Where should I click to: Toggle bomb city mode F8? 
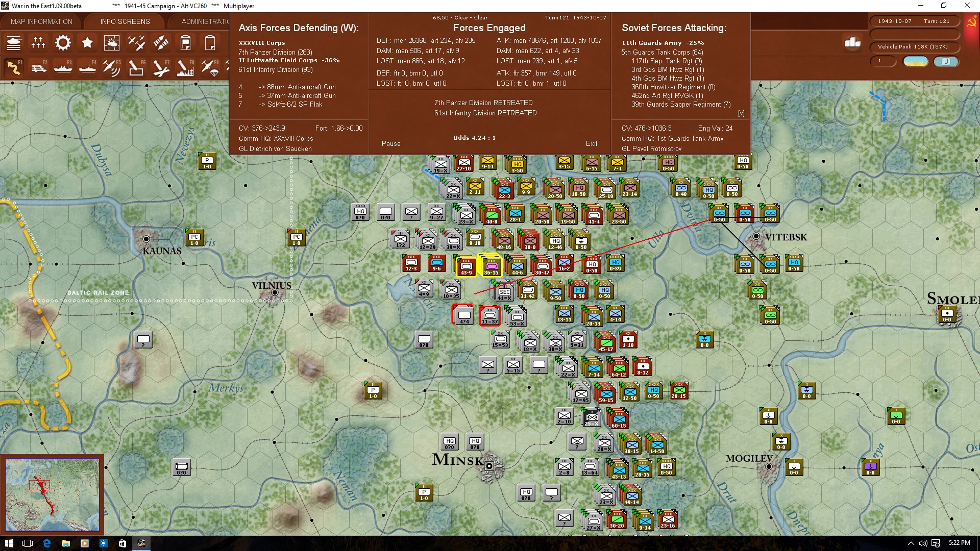click(185, 67)
